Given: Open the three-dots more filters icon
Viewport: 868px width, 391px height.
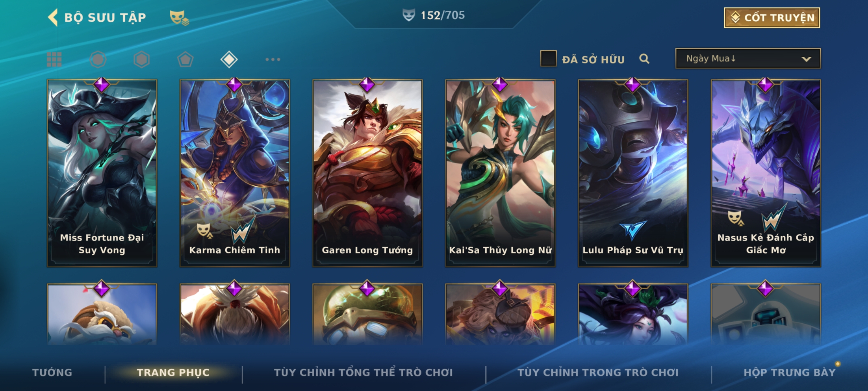Looking at the screenshot, I should [273, 59].
